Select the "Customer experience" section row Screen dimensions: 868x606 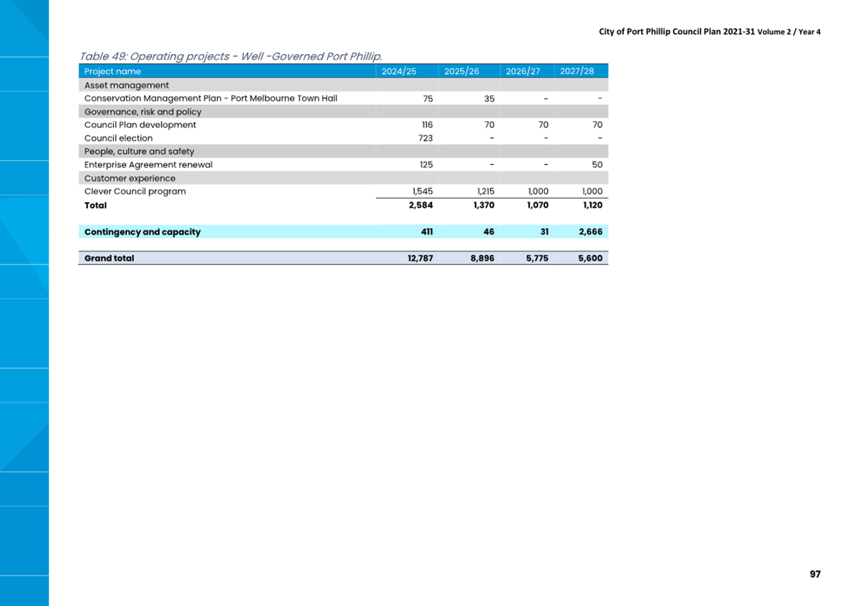coord(343,178)
